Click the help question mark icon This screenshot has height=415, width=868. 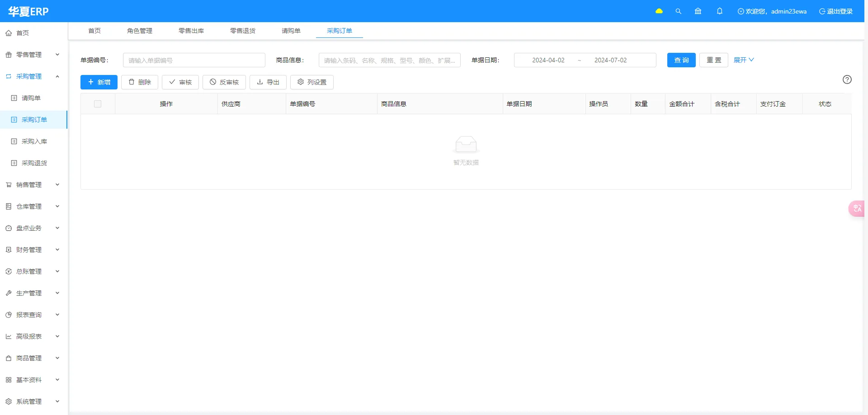847,79
